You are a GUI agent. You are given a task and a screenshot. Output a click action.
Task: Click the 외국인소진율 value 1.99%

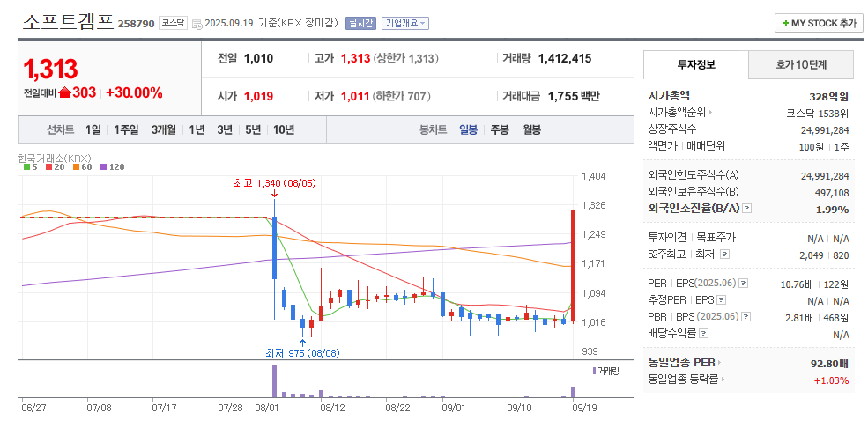click(x=832, y=209)
